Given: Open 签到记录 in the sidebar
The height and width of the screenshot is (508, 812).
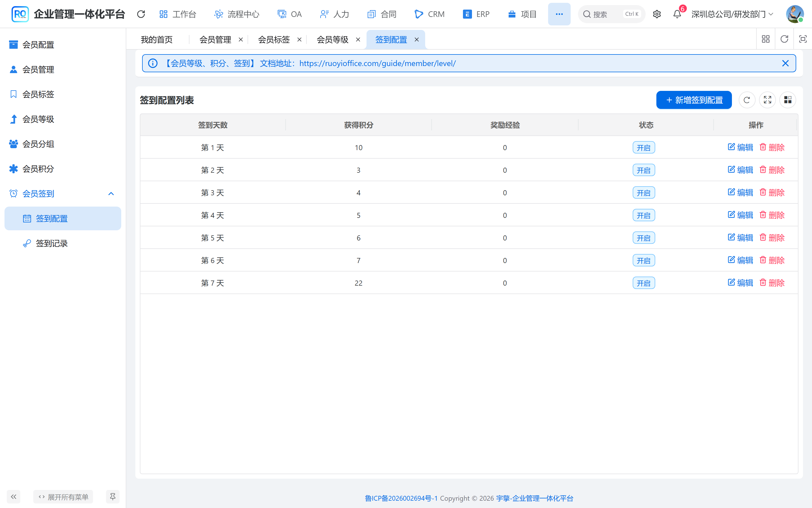Looking at the screenshot, I should [x=63, y=243].
